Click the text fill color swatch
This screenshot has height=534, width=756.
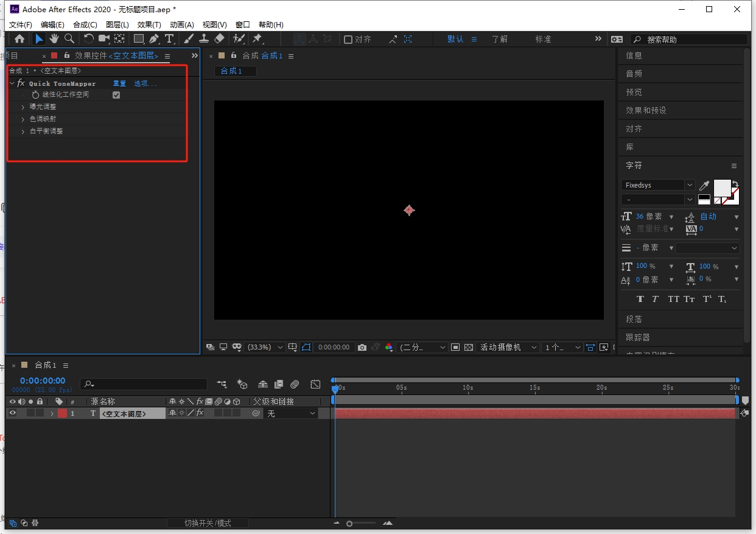coord(722,188)
